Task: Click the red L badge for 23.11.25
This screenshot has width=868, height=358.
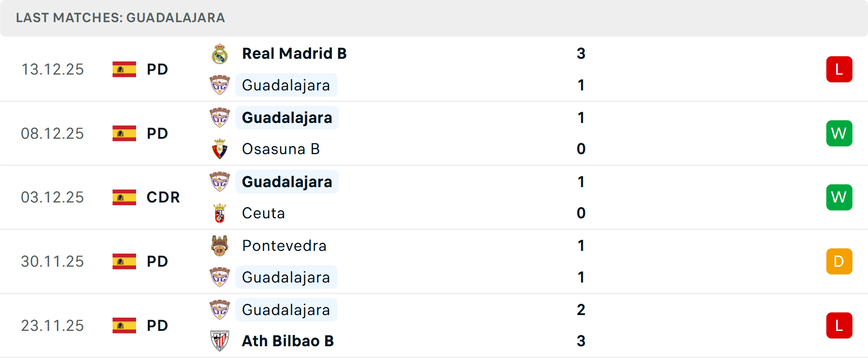Action: (839, 325)
